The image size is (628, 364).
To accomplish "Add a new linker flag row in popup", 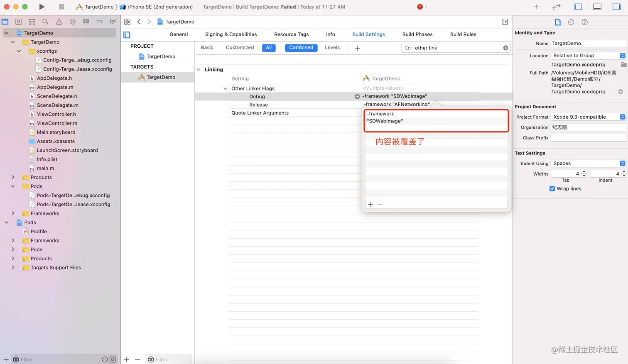I will coord(370,204).
